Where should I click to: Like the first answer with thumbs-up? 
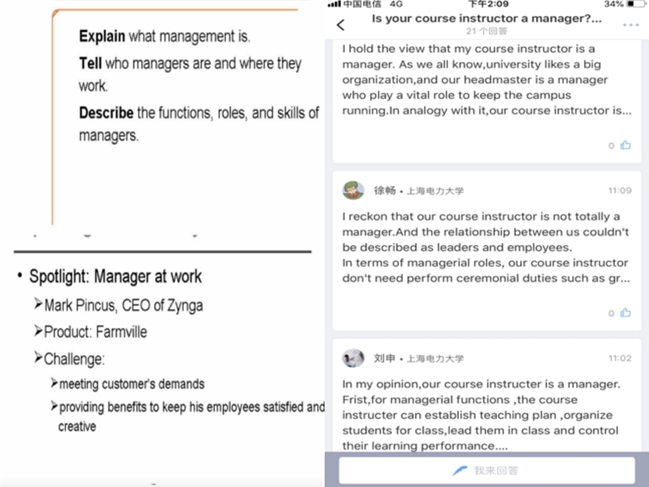click(625, 145)
